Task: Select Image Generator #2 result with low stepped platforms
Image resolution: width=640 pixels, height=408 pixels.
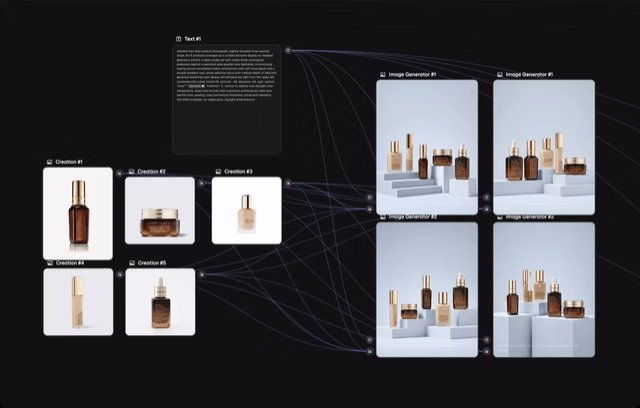Action: tap(427, 290)
